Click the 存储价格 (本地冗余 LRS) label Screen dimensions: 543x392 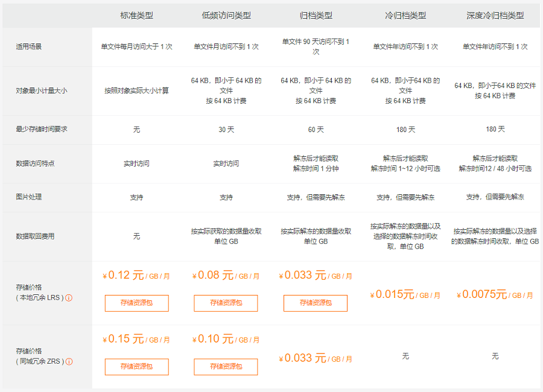pyautogui.click(x=40, y=292)
